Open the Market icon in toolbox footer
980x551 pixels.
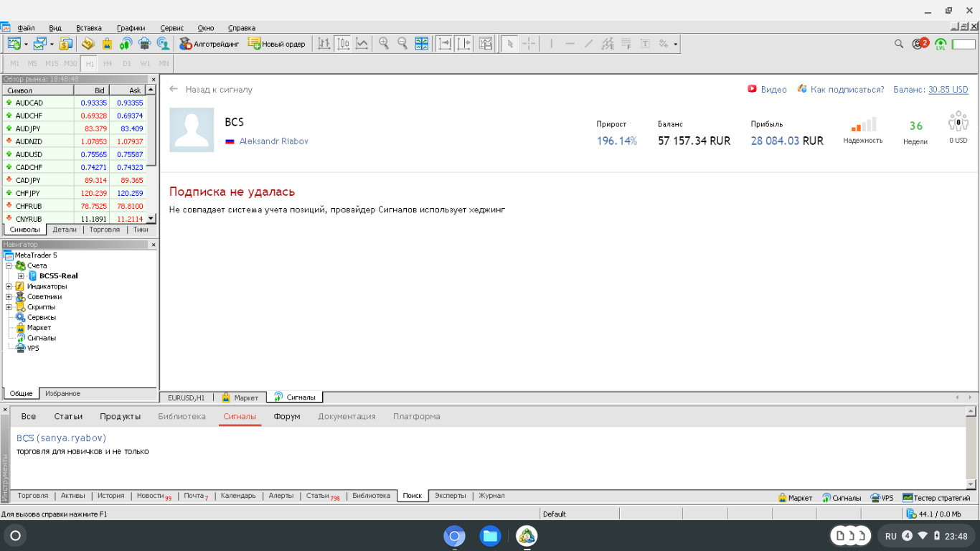click(x=795, y=497)
